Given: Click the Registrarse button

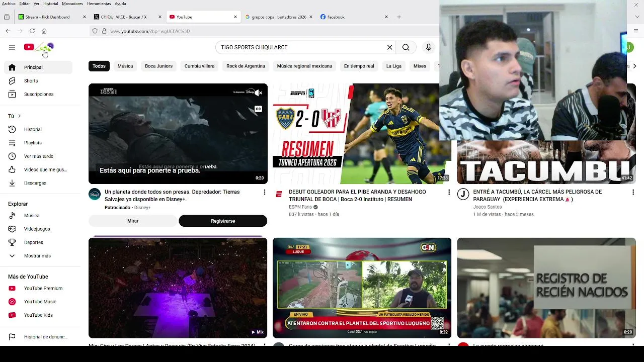Looking at the screenshot, I should click(x=223, y=221).
